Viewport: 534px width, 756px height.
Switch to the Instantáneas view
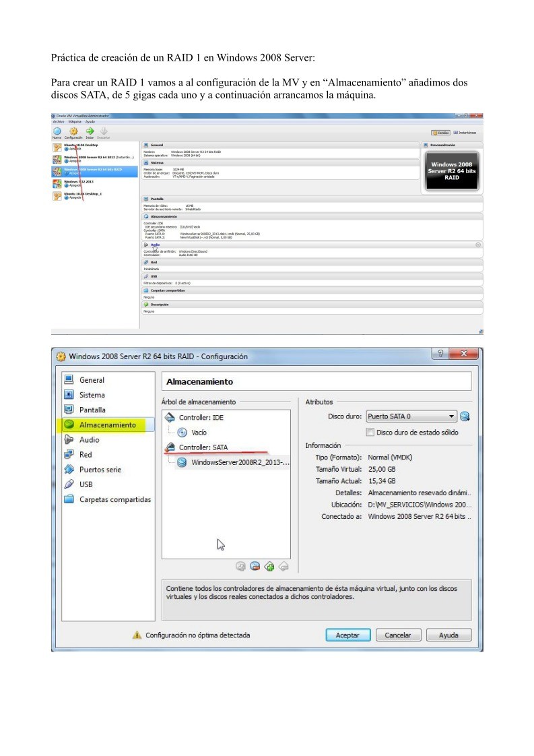pyautogui.click(x=465, y=133)
